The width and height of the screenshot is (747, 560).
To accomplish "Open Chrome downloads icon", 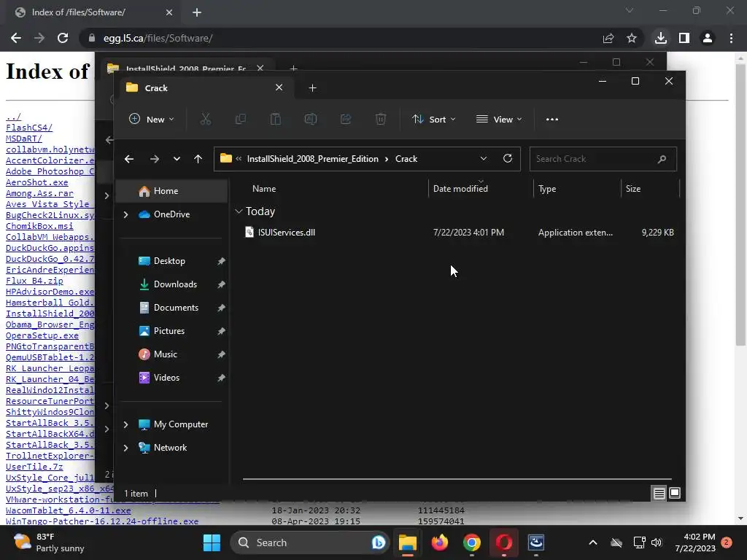I will click(660, 38).
